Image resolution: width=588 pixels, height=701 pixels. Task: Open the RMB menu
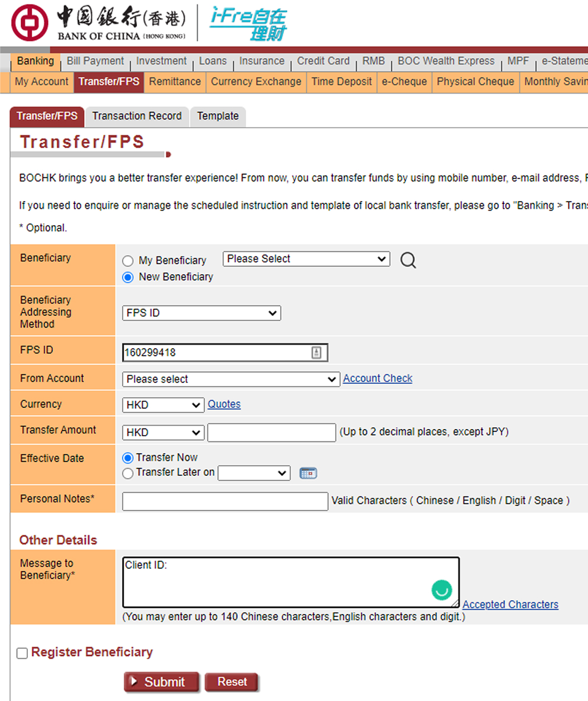(x=374, y=61)
